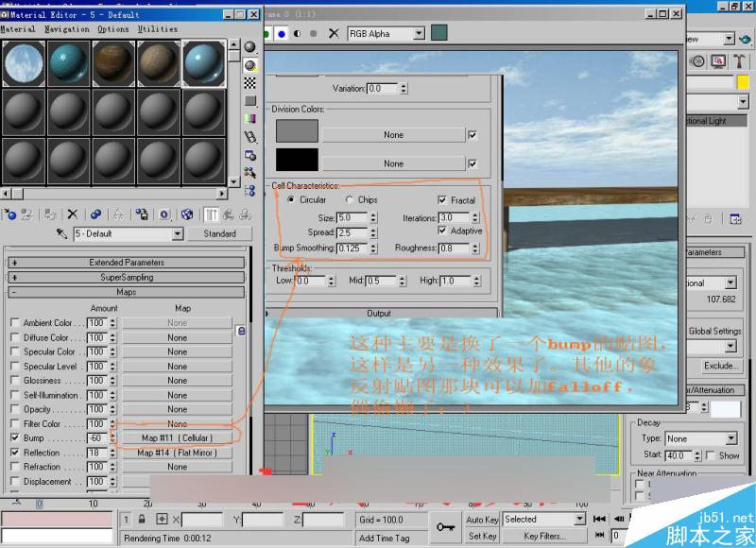Click the Assign Material to Selection icon
The height and width of the screenshot is (548, 756).
coord(51,214)
